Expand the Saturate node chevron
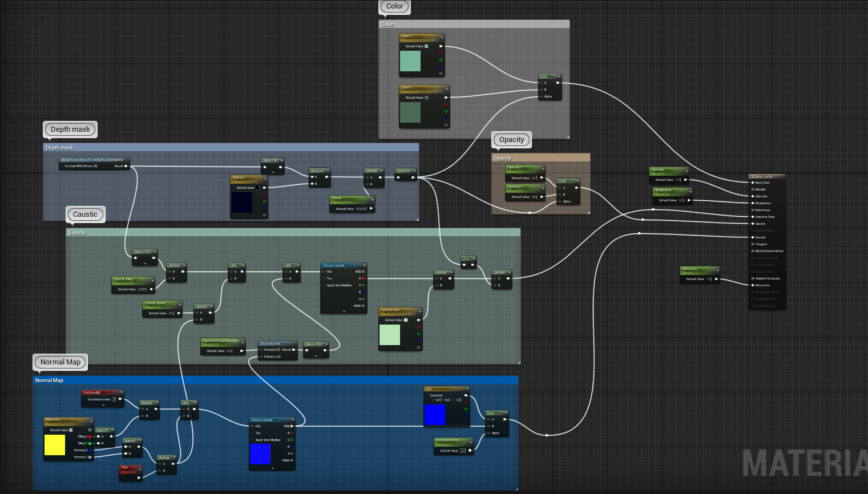868x494 pixels. [414, 171]
